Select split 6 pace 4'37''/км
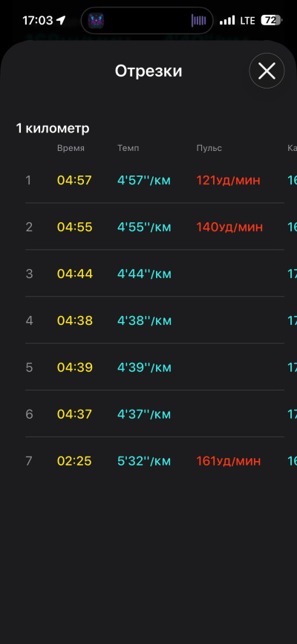Image resolution: width=297 pixels, height=644 pixels. point(144,414)
